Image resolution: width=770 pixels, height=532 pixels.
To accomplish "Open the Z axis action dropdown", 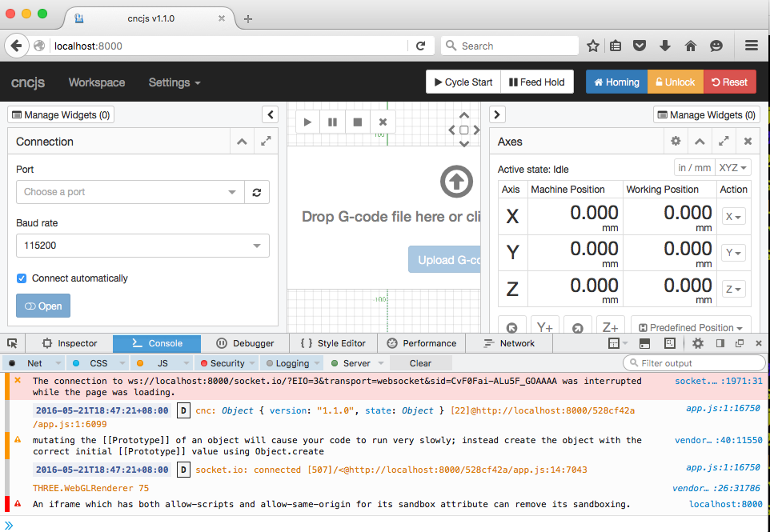I will [x=733, y=289].
